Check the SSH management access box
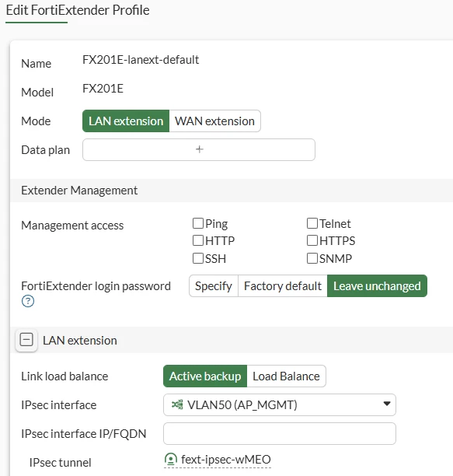453x476 pixels. coord(198,258)
